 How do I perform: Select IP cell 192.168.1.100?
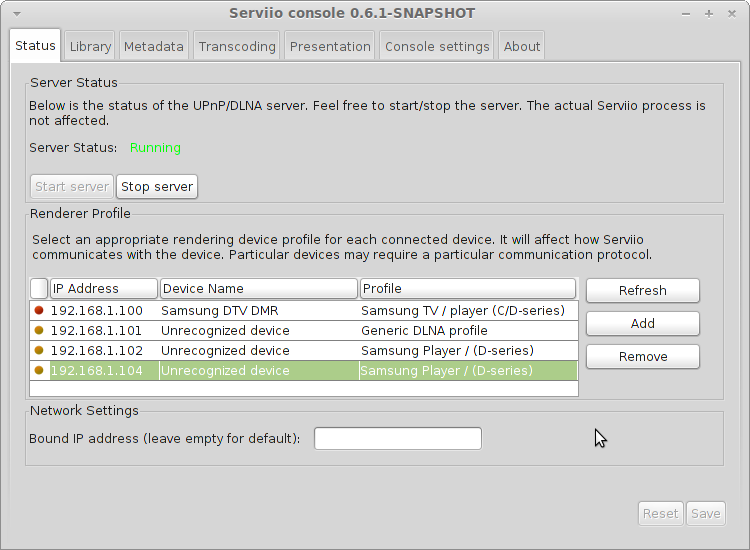[x=104, y=310]
